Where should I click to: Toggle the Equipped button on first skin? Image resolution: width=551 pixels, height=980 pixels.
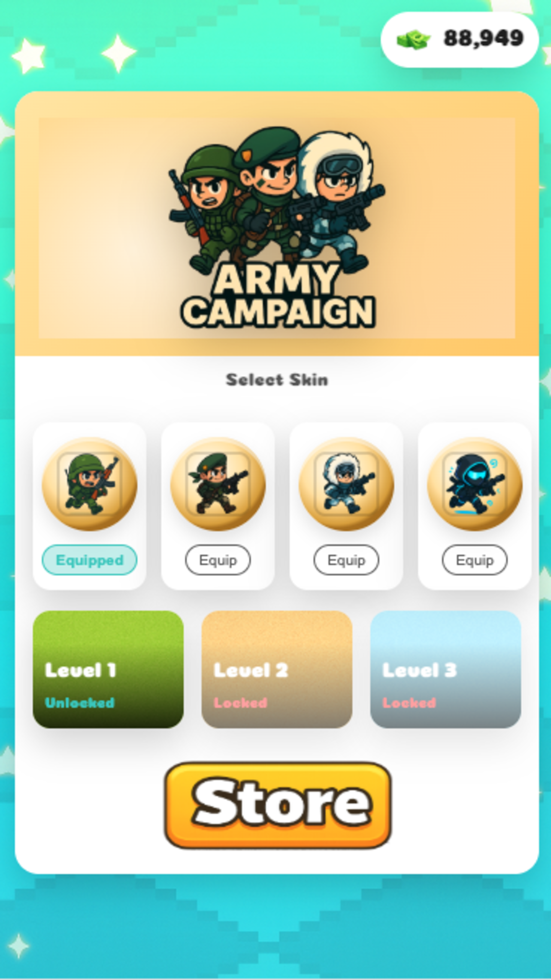90,560
